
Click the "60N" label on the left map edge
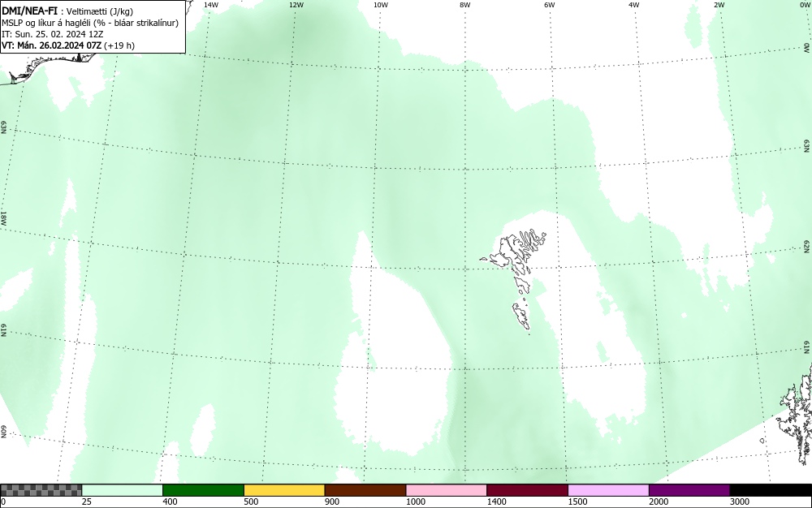[3, 432]
